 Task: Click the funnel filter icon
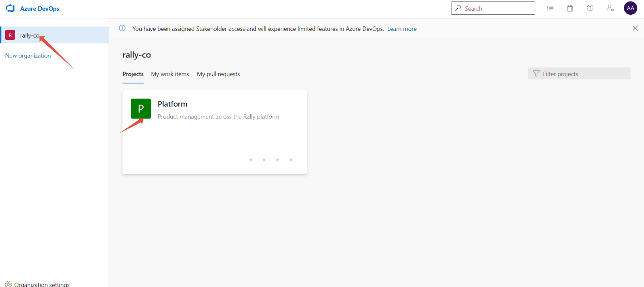pos(536,73)
